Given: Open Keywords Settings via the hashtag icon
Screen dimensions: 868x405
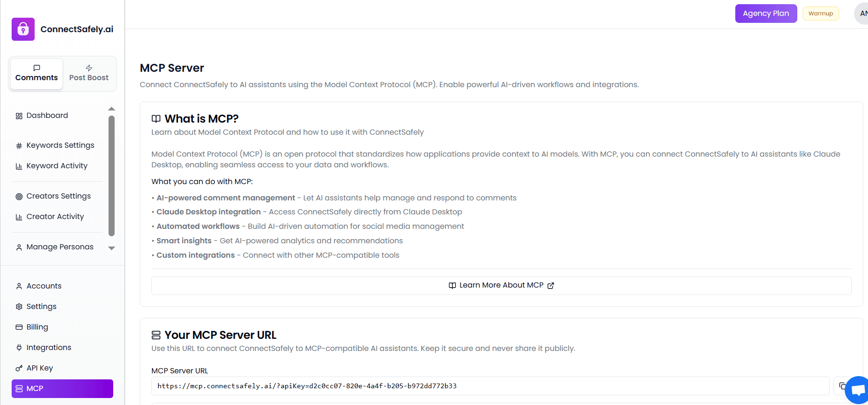Looking at the screenshot, I should (19, 145).
